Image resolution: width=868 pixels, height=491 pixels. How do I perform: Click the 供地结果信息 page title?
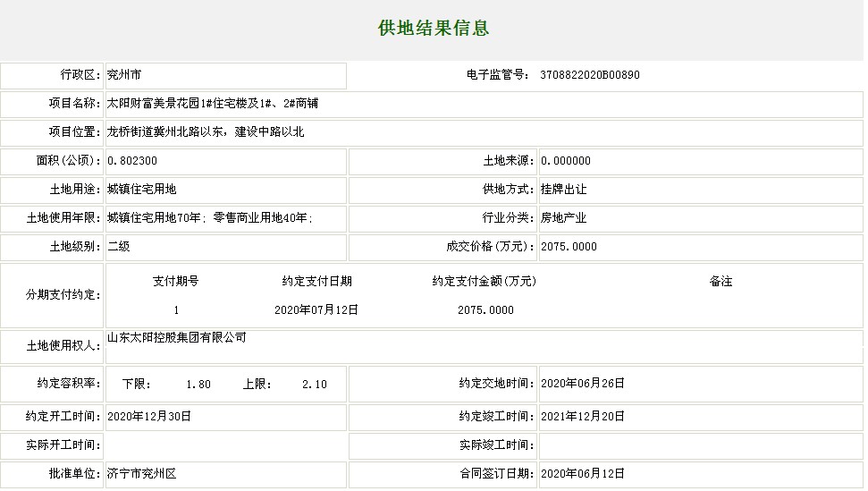[x=434, y=28]
